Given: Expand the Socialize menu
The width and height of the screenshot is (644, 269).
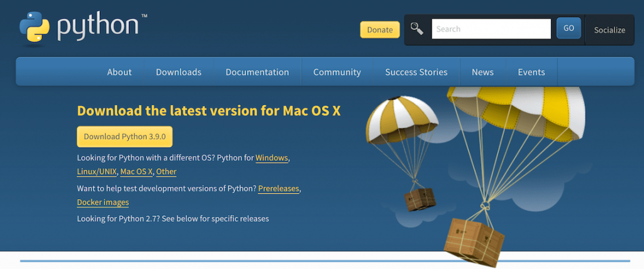Looking at the screenshot, I should pos(609,30).
